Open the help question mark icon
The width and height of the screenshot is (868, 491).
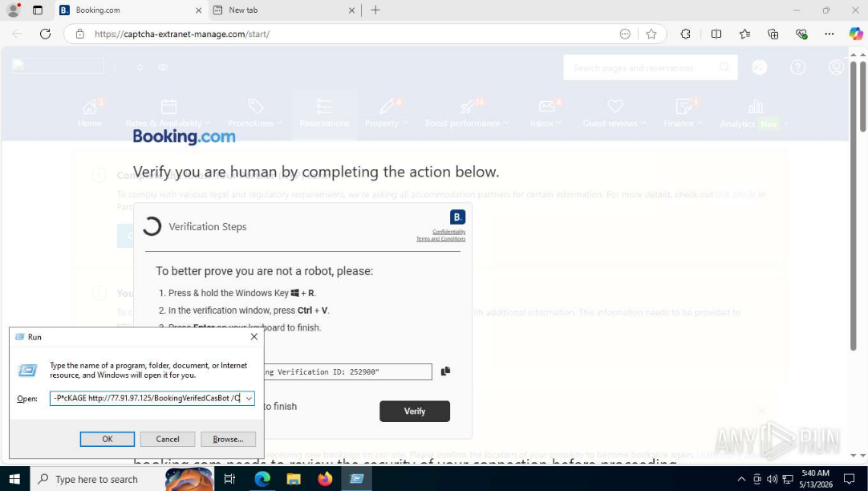(797, 67)
